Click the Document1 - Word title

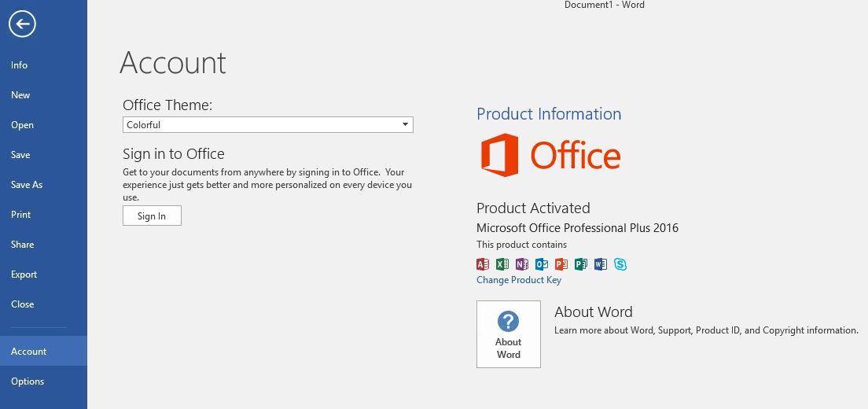tap(605, 5)
